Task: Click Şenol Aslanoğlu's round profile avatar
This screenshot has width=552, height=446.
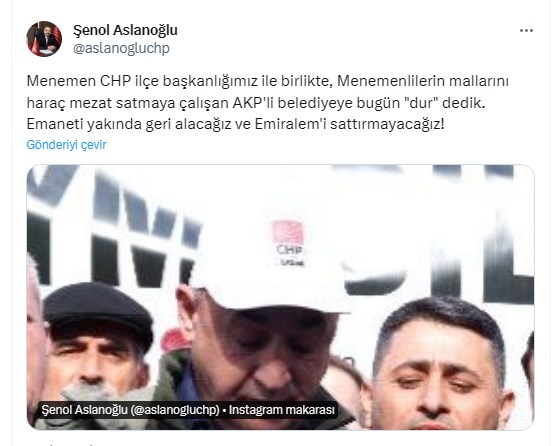Action: pyautogui.click(x=44, y=39)
